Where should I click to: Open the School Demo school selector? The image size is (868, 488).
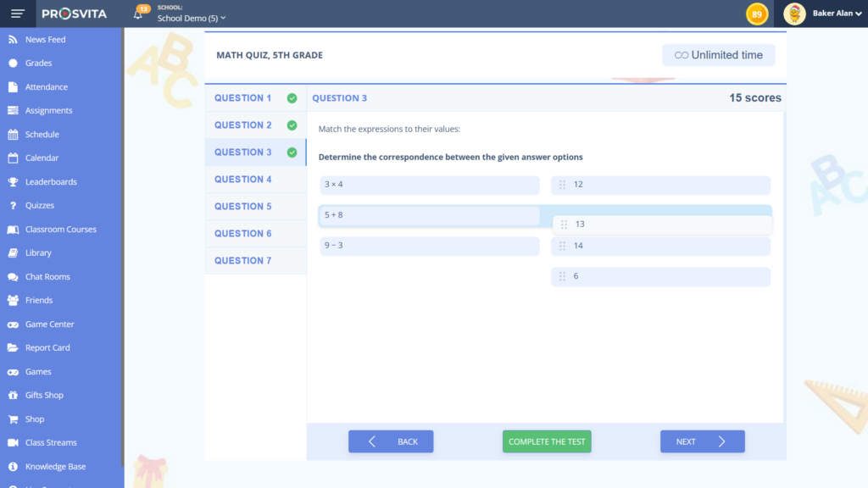(x=188, y=18)
